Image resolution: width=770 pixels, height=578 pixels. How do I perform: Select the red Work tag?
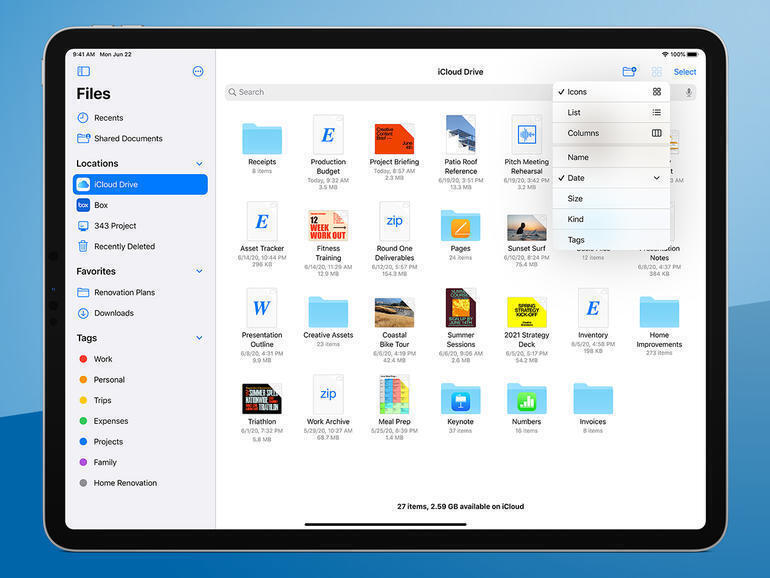point(103,359)
